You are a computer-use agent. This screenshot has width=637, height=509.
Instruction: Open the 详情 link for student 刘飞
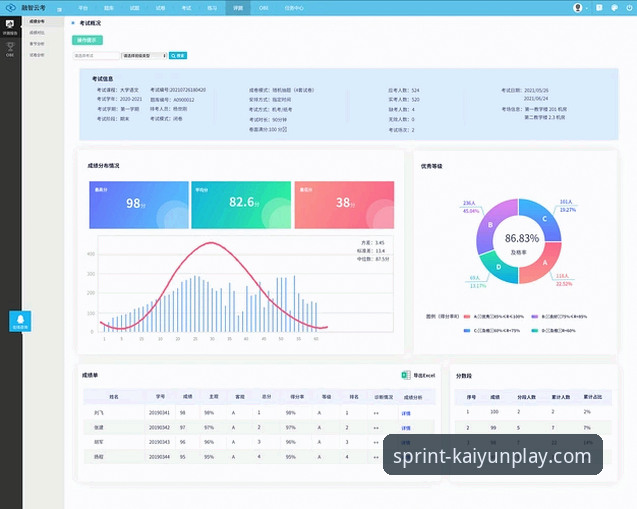[405, 413]
